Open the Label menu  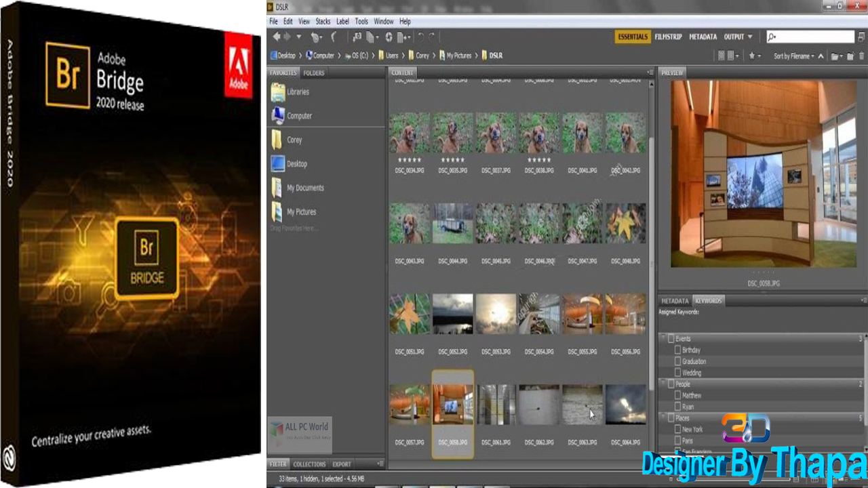point(343,22)
